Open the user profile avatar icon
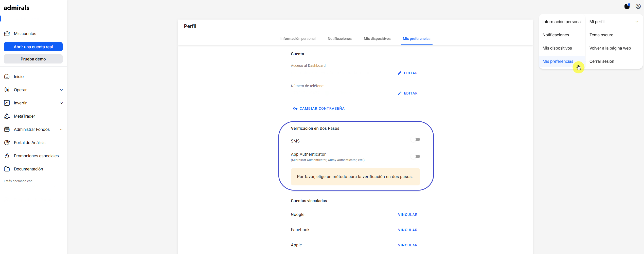Screen dimensions: 644x254 tap(638, 6)
